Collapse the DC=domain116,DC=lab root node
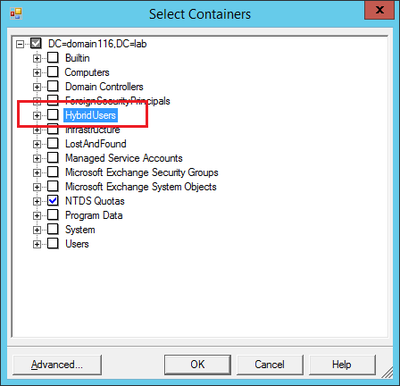Image resolution: width=400 pixels, height=386 pixels. 20,44
